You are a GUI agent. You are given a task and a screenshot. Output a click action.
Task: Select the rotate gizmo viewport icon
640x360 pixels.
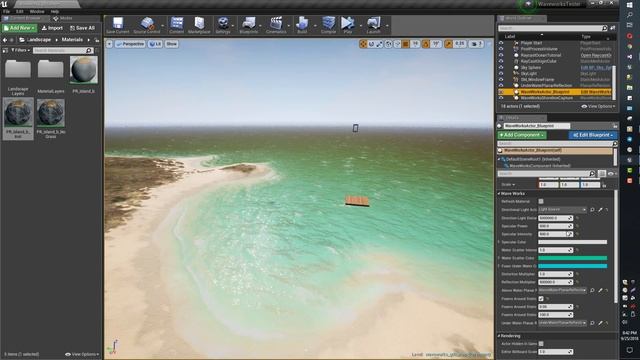click(x=371, y=44)
